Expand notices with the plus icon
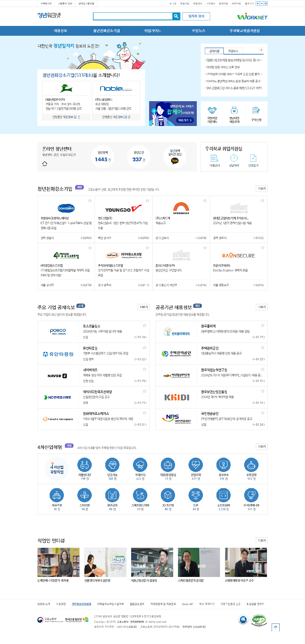 261,50
